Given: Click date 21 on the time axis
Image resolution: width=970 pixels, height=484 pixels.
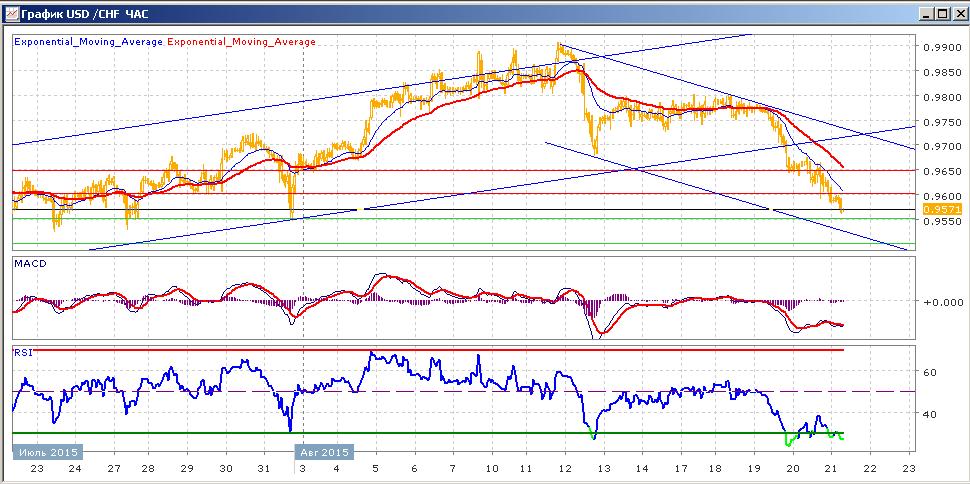Looking at the screenshot, I should [831, 469].
